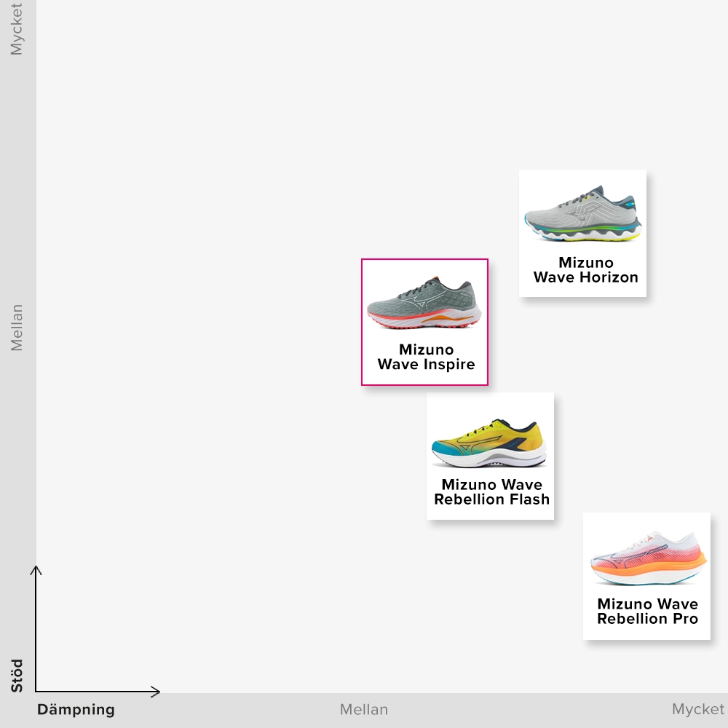Open the 'Mizuno Wave Rebellion Flash' title

click(491, 492)
